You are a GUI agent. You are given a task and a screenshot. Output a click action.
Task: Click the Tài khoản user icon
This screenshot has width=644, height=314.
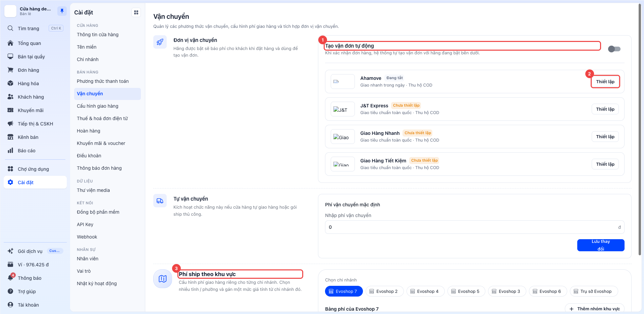point(10,305)
